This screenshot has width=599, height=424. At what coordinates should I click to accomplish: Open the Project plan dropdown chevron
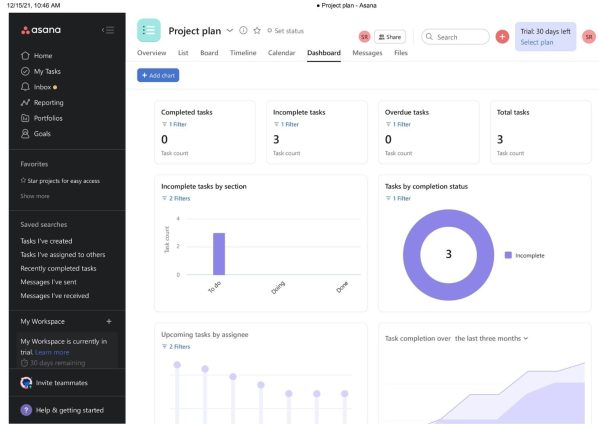click(x=230, y=31)
